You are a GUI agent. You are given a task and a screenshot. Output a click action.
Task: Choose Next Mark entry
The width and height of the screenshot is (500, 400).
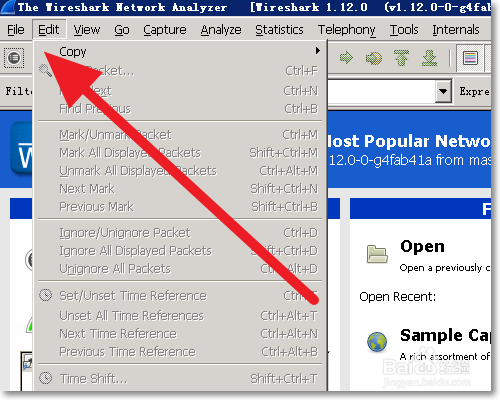[180, 189]
